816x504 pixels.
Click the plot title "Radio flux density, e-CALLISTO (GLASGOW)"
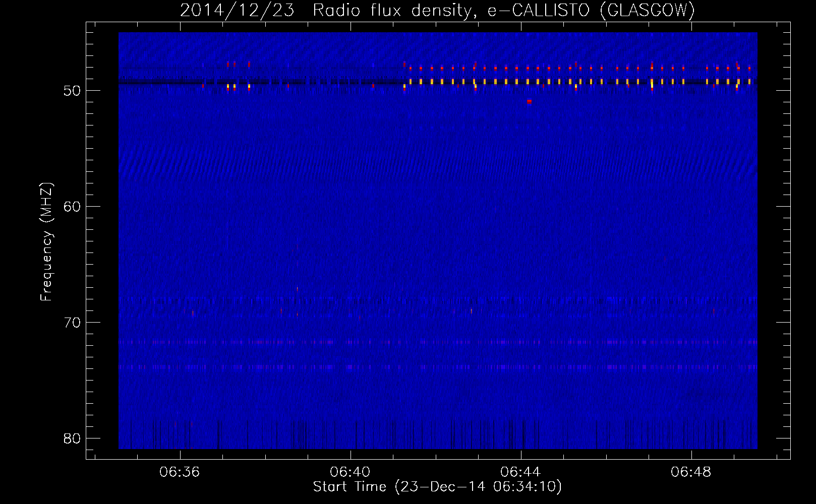(504, 10)
